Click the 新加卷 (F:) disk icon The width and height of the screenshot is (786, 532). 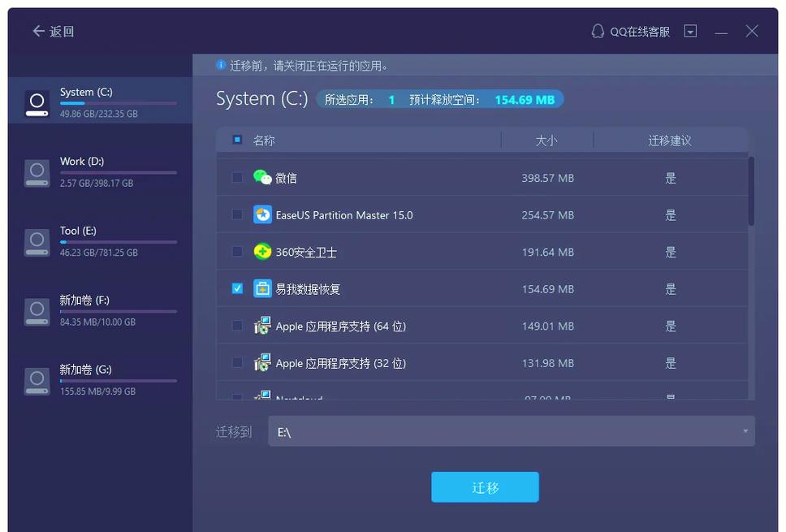pos(37,312)
